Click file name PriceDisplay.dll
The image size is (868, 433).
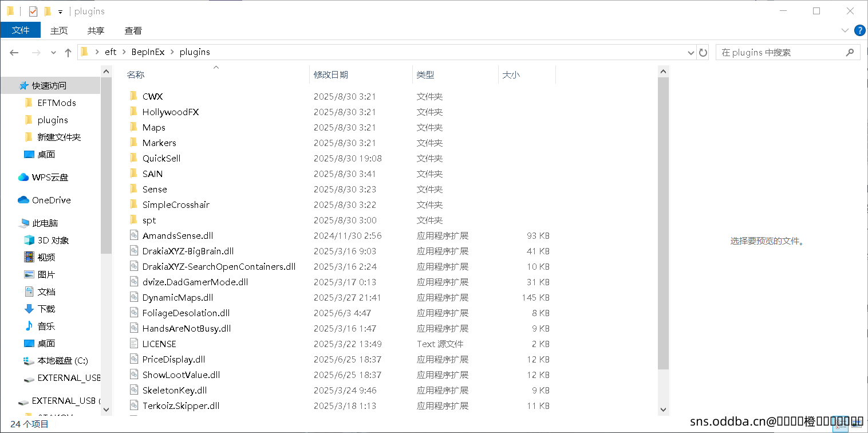coord(173,359)
